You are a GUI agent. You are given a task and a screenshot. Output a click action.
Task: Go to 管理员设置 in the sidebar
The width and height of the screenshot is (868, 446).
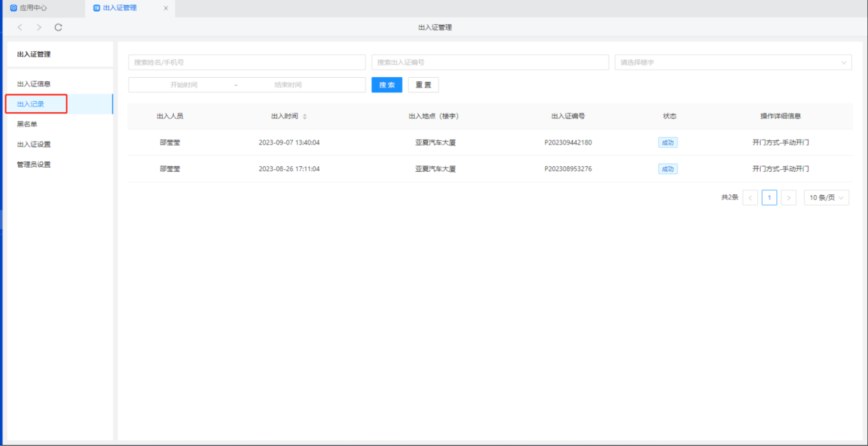click(34, 165)
